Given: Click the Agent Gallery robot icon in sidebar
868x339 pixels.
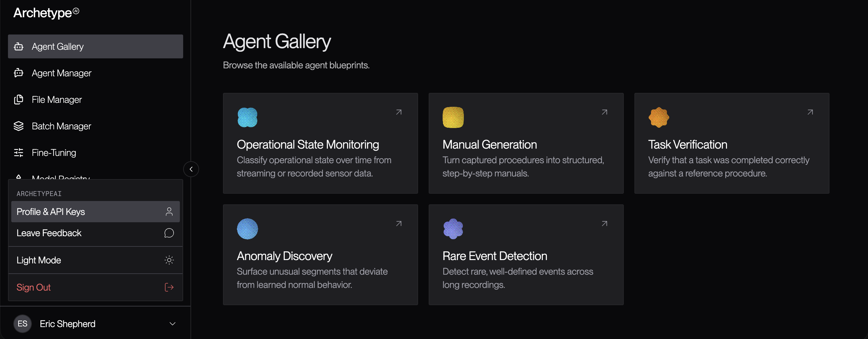Looking at the screenshot, I should tap(19, 46).
